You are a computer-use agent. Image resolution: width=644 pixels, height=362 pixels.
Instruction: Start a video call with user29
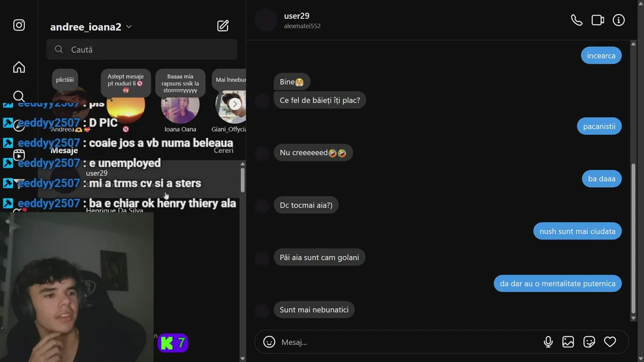[598, 20]
